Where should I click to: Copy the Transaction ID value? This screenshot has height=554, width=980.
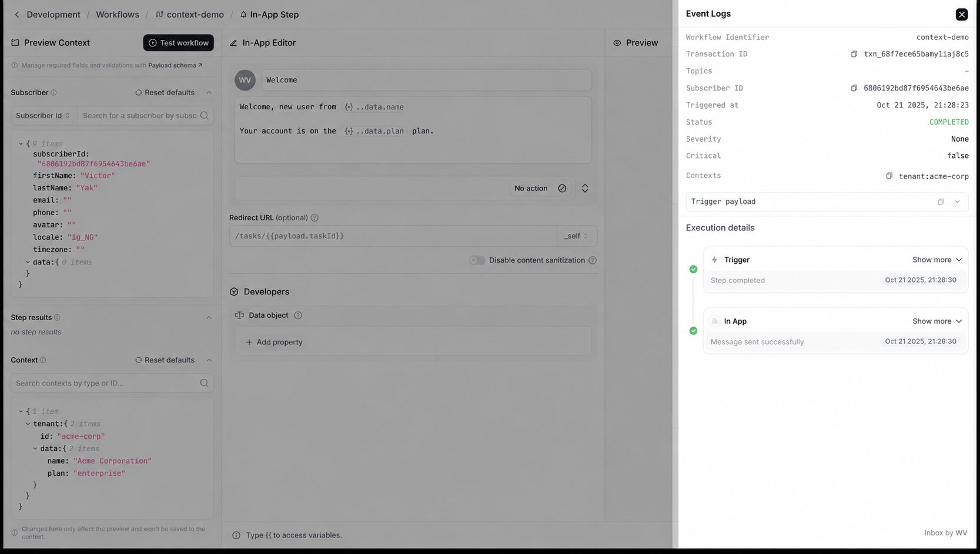pos(854,54)
